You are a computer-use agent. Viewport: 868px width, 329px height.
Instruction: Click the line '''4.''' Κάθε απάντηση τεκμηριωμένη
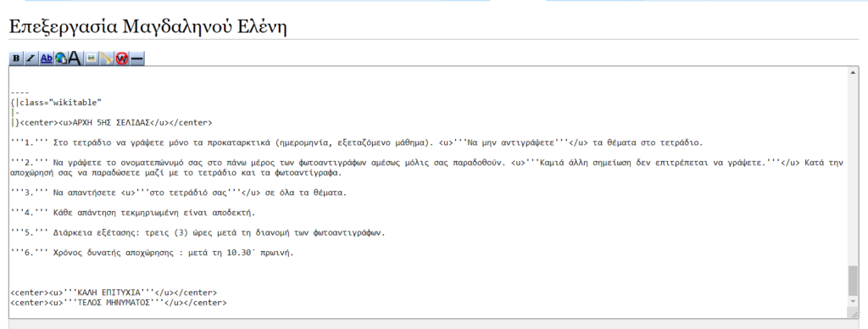click(133, 213)
